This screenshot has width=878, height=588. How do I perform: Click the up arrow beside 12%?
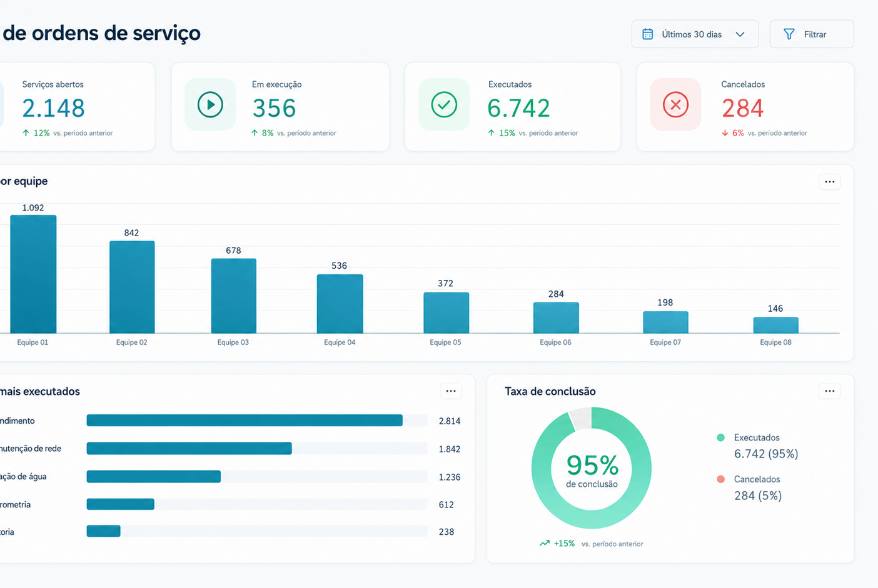[26, 133]
